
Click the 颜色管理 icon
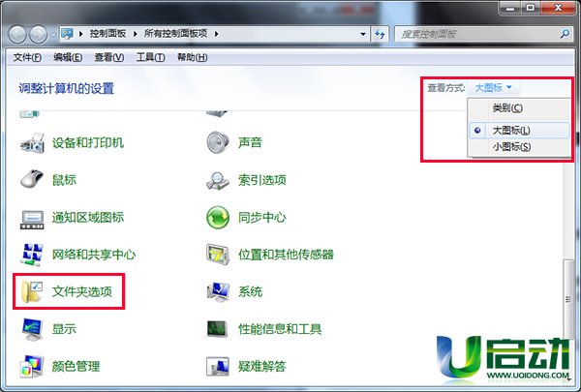[32, 367]
